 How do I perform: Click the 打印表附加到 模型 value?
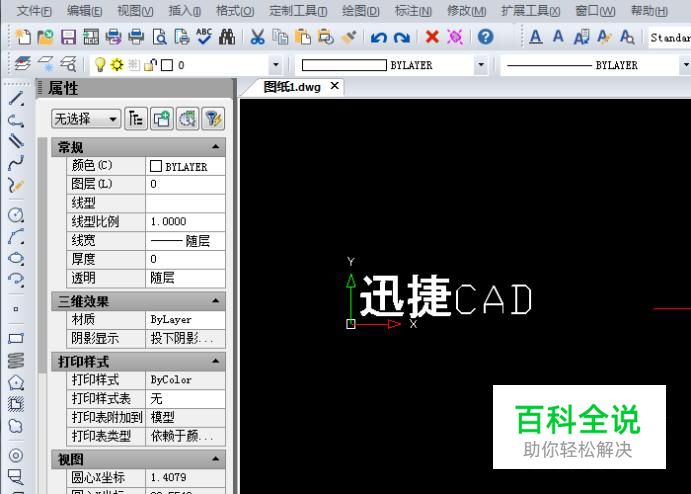click(185, 417)
